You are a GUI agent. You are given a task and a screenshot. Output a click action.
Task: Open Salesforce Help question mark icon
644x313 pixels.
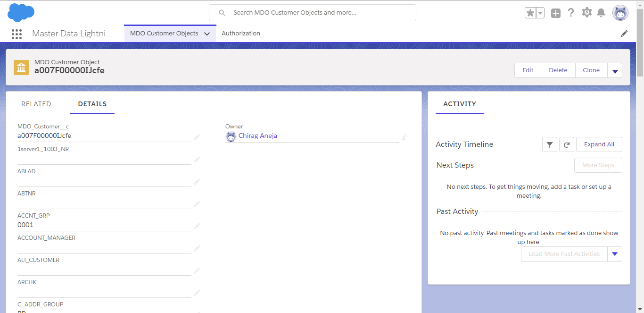pos(571,13)
